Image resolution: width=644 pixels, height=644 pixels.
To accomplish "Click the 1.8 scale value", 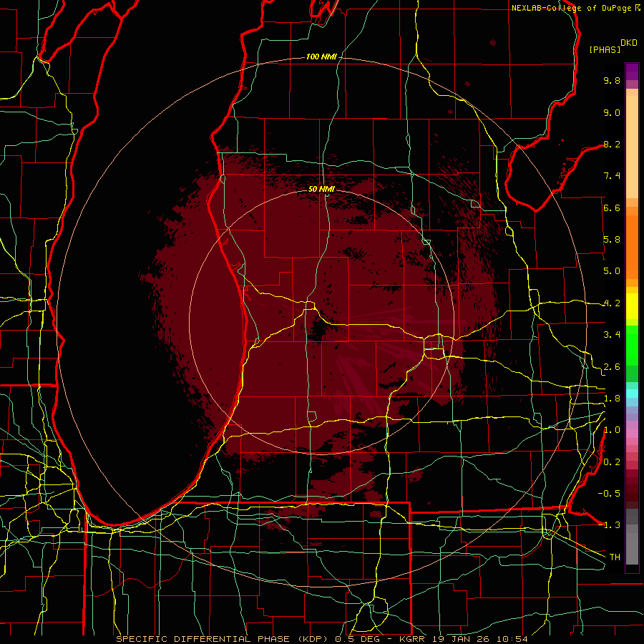I will click(x=612, y=399).
